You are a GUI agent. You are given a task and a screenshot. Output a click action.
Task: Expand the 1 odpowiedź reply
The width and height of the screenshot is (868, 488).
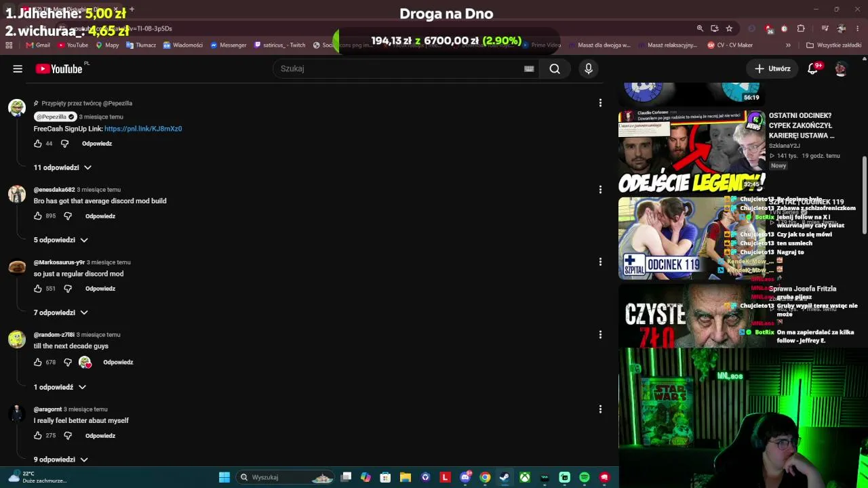(60, 387)
